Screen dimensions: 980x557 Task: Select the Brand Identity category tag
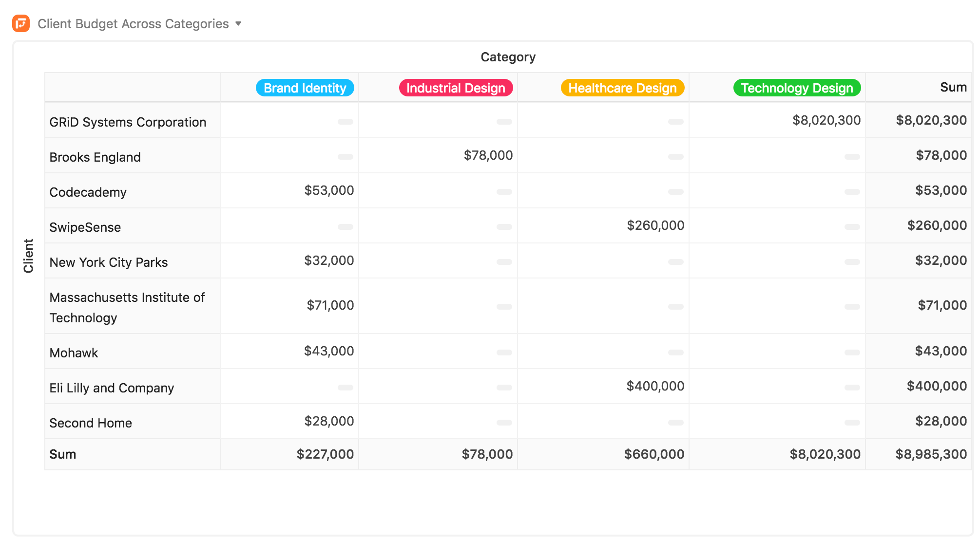[305, 88]
